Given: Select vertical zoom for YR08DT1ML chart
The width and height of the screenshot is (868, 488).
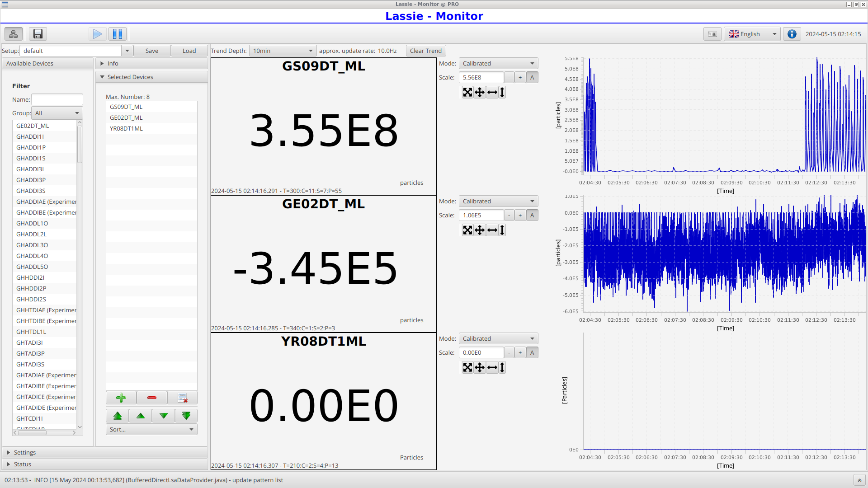Looking at the screenshot, I should 502,367.
